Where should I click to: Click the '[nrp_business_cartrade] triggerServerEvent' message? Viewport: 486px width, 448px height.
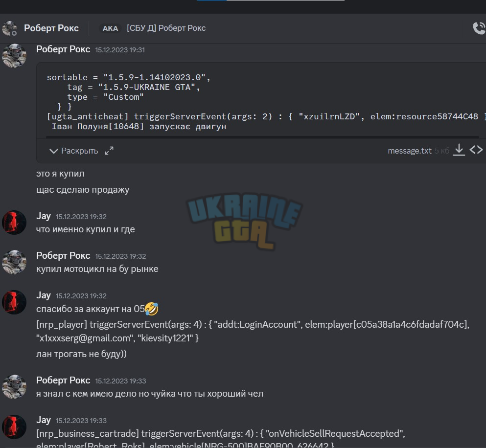(x=221, y=439)
